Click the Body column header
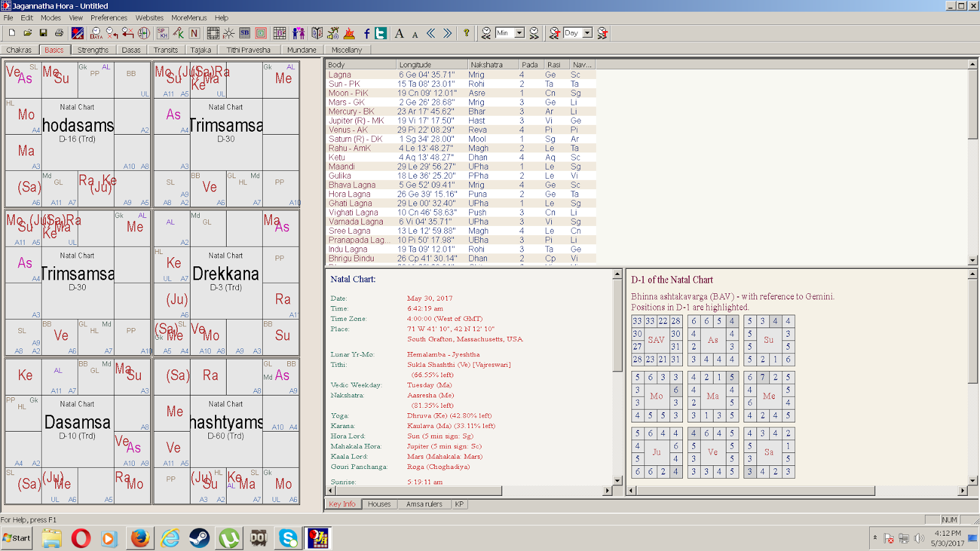This screenshot has height=551, width=980. [x=361, y=64]
